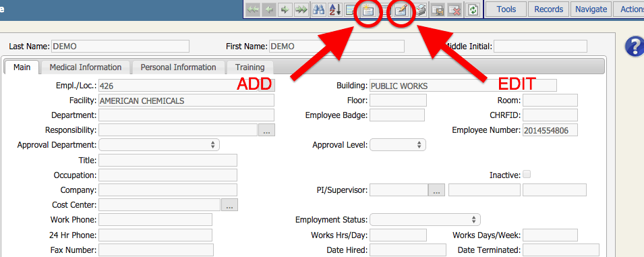Click the CHRFID field
The width and height of the screenshot is (644, 257).
tap(550, 115)
